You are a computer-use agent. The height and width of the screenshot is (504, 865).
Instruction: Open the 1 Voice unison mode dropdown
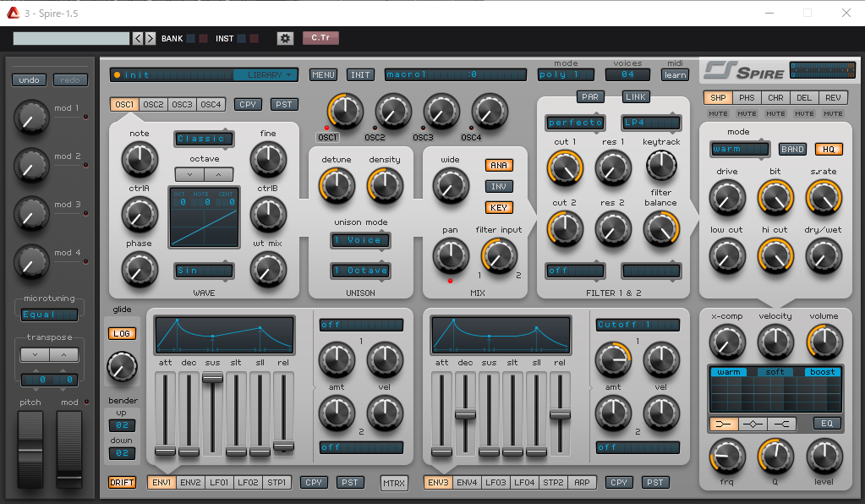click(360, 240)
